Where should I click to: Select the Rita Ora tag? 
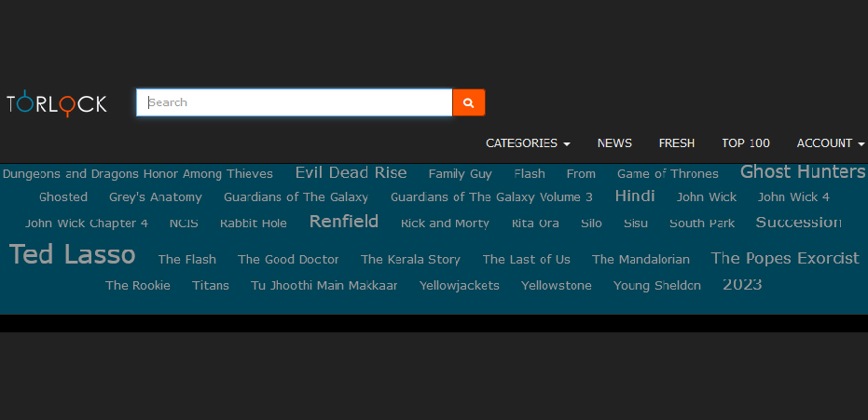point(535,224)
